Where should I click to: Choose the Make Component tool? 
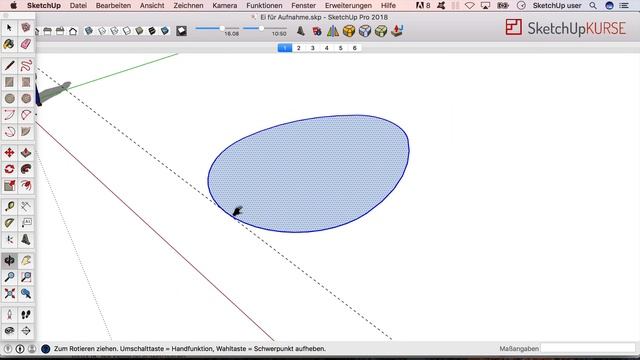[x=26, y=28]
